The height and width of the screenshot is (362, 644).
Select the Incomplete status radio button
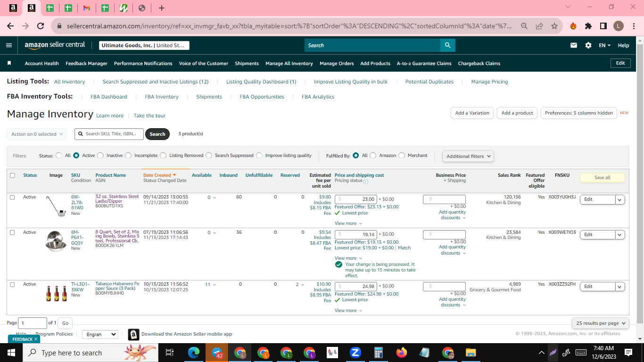point(128,155)
